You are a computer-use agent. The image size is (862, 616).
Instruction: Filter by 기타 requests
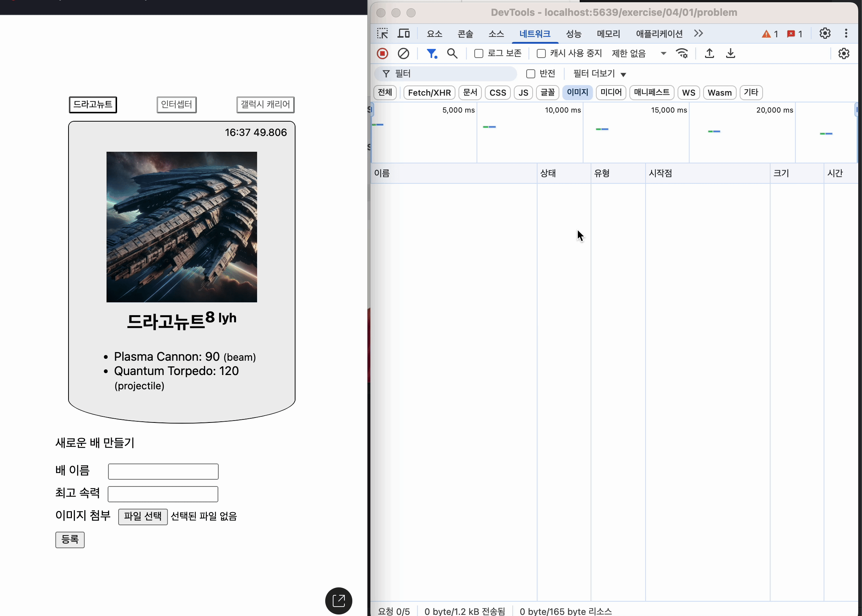(751, 93)
